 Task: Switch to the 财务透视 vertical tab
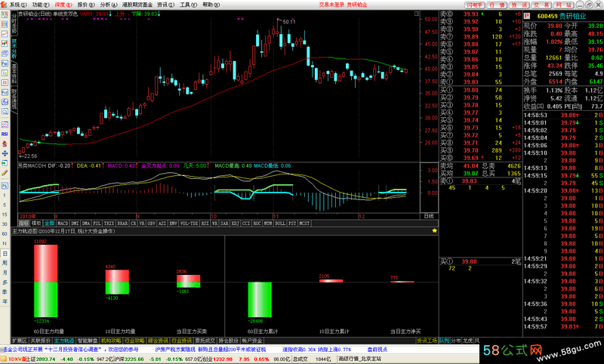(14, 99)
